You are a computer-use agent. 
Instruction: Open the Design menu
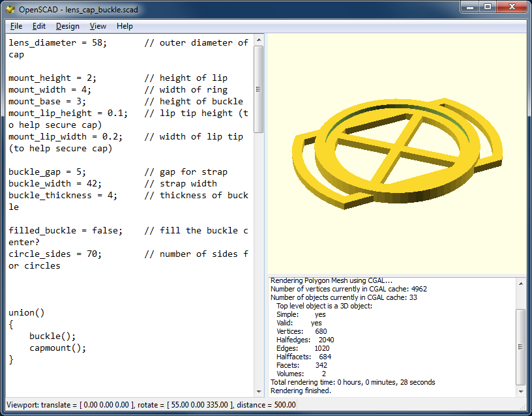(x=68, y=26)
